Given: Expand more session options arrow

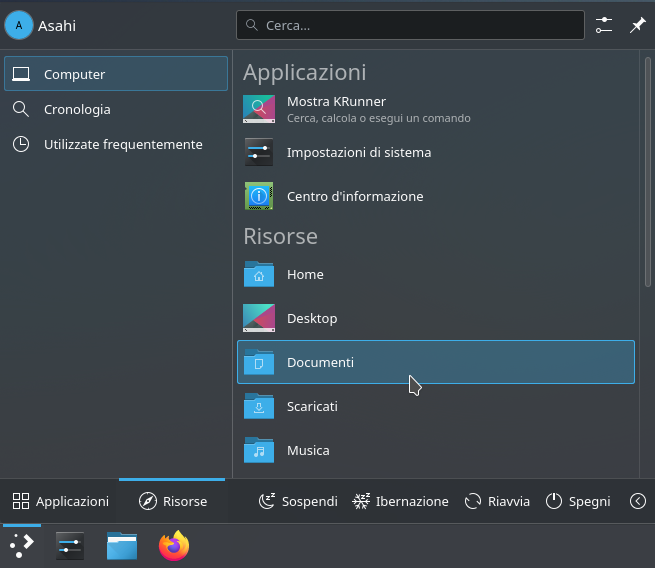Looking at the screenshot, I should tap(637, 501).
